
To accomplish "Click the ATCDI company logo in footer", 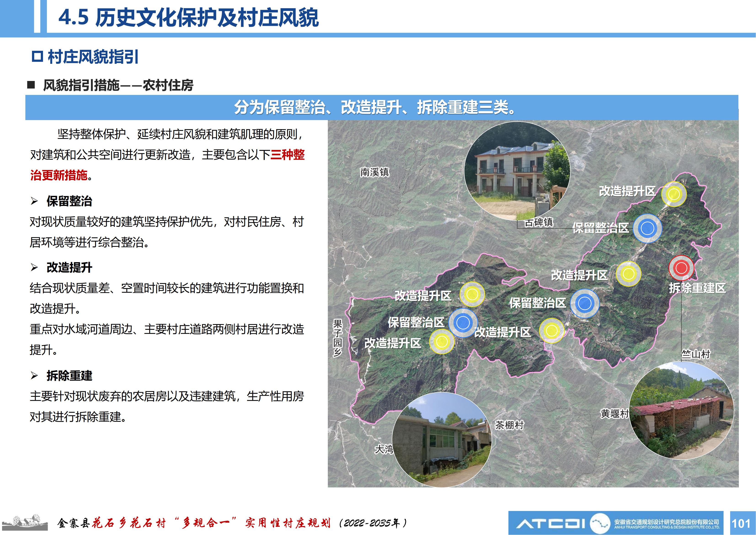I will point(550,524).
